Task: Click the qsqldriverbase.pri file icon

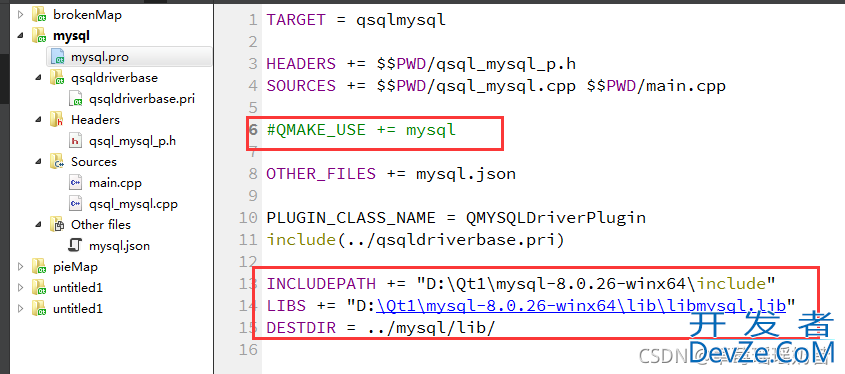Action: 76,99
